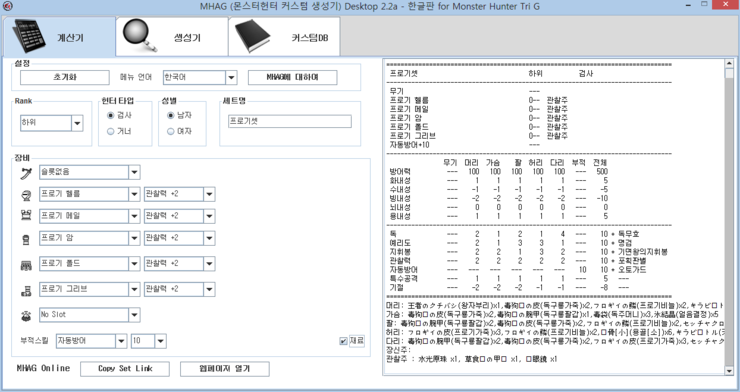Click the 독무효 skill text

tap(629, 234)
